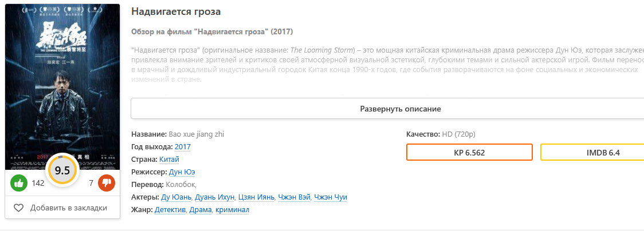Click the Добавить в закладки label
This screenshot has height=231, width=644.
click(69, 208)
